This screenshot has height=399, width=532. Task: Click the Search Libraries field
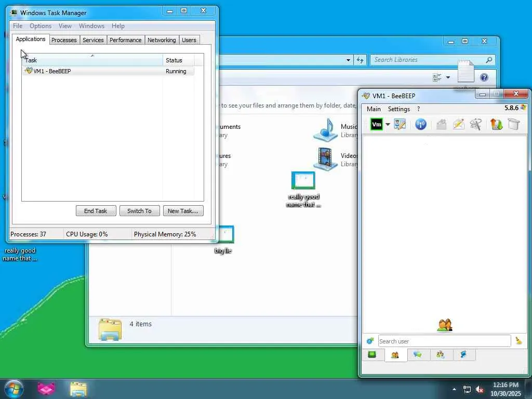(428, 60)
